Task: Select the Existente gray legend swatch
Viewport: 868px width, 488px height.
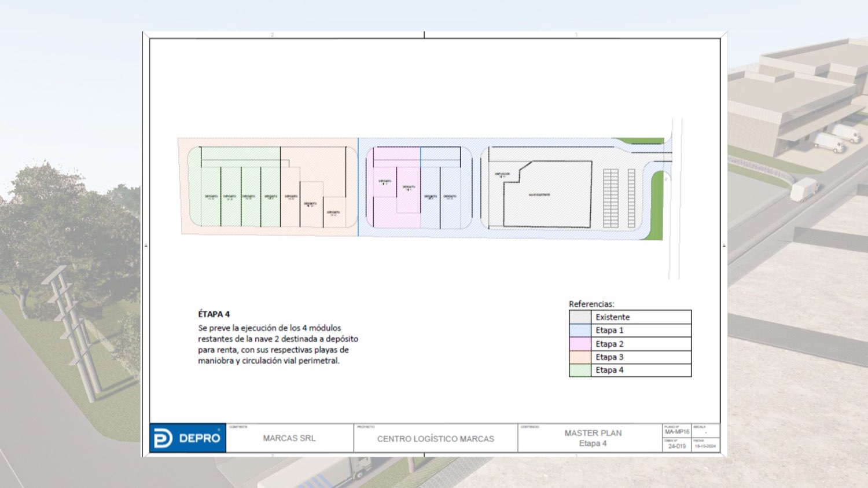Action: coord(580,317)
